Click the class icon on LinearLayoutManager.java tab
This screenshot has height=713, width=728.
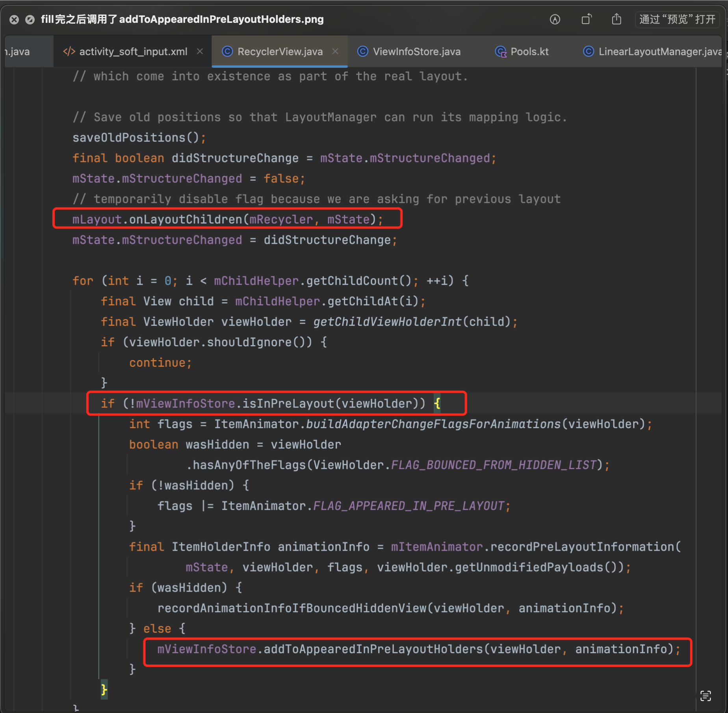588,52
